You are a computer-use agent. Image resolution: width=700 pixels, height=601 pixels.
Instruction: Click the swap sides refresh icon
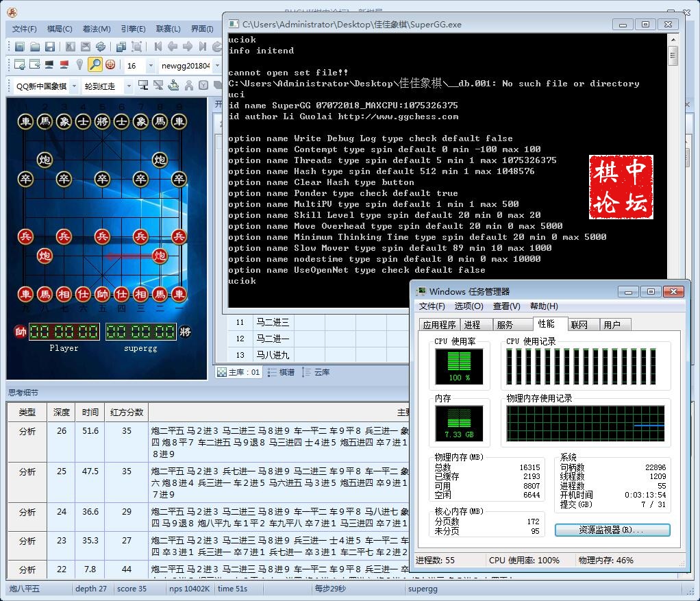[101, 47]
